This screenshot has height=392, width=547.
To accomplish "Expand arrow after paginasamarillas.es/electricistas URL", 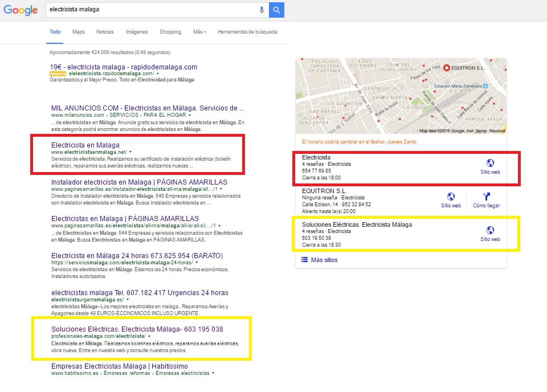I will pos(219,226).
